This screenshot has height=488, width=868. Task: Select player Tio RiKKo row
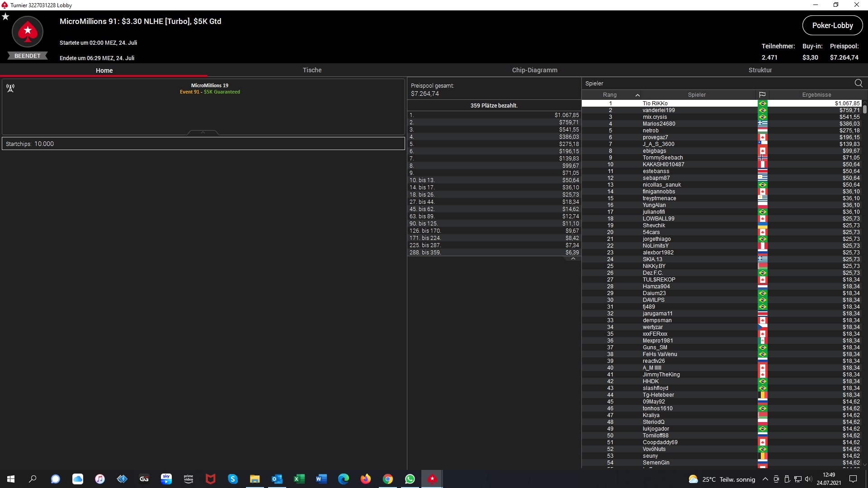tap(722, 103)
